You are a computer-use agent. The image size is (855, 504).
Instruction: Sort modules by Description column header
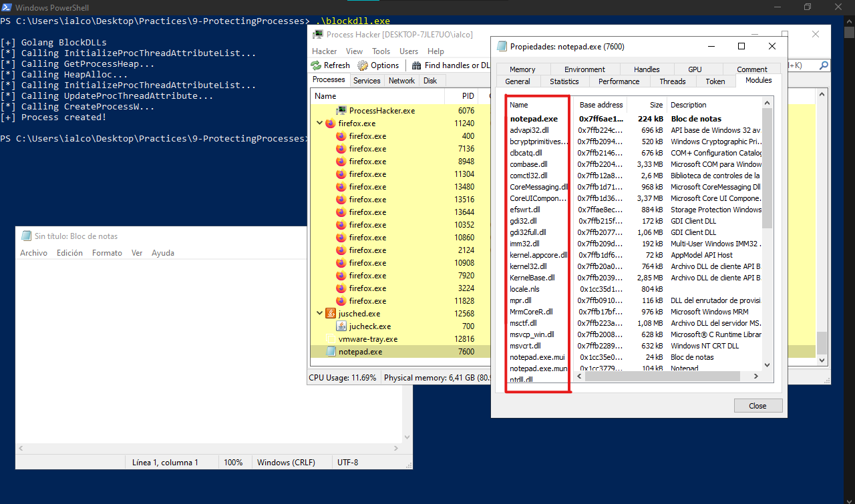point(714,105)
